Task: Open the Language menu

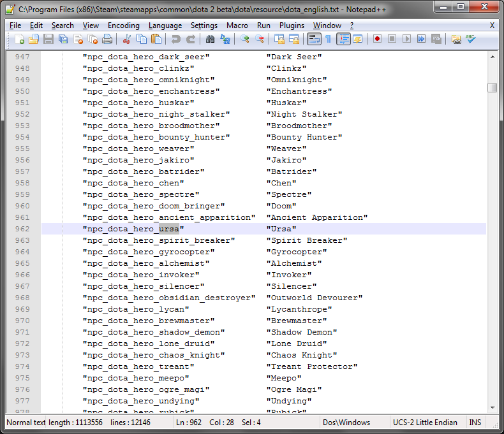Action: (165, 25)
